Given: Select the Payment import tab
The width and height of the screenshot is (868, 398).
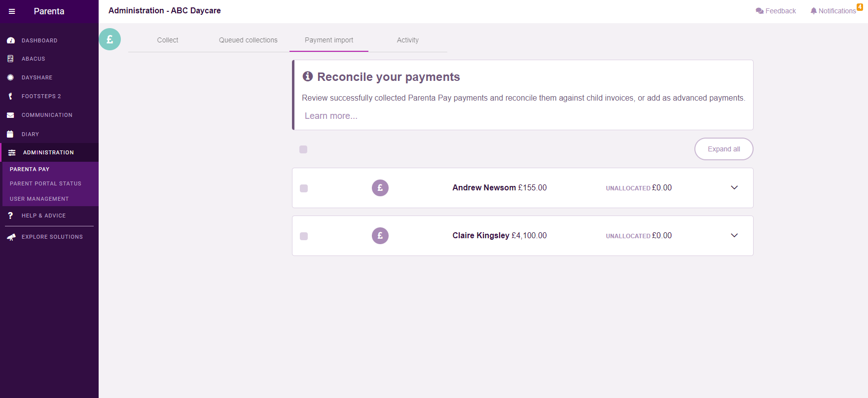Looking at the screenshot, I should click(329, 40).
